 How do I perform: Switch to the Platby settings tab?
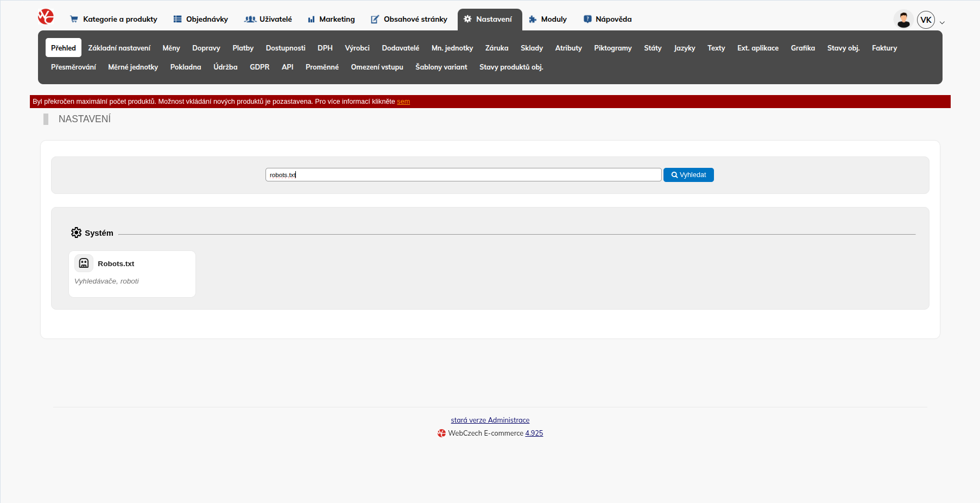(243, 48)
